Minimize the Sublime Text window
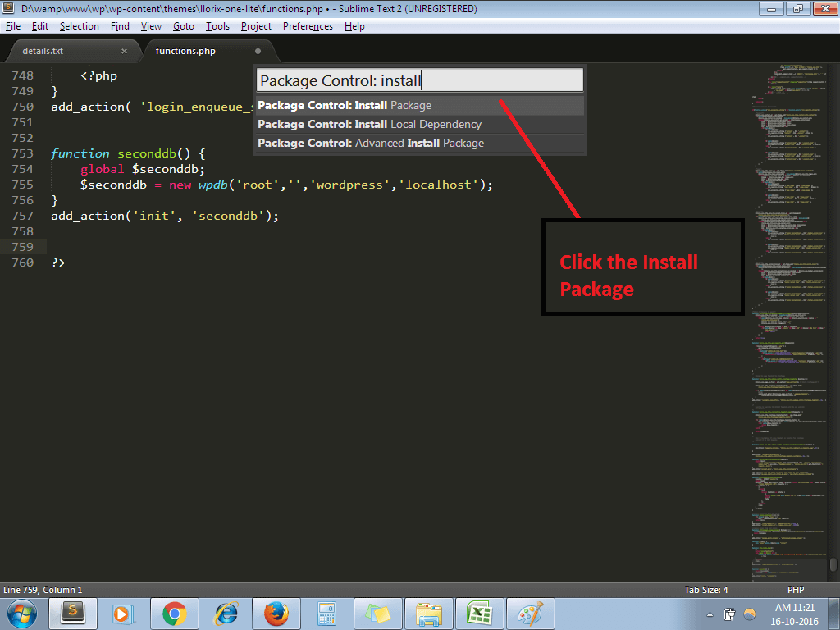The image size is (840, 630). (x=771, y=8)
